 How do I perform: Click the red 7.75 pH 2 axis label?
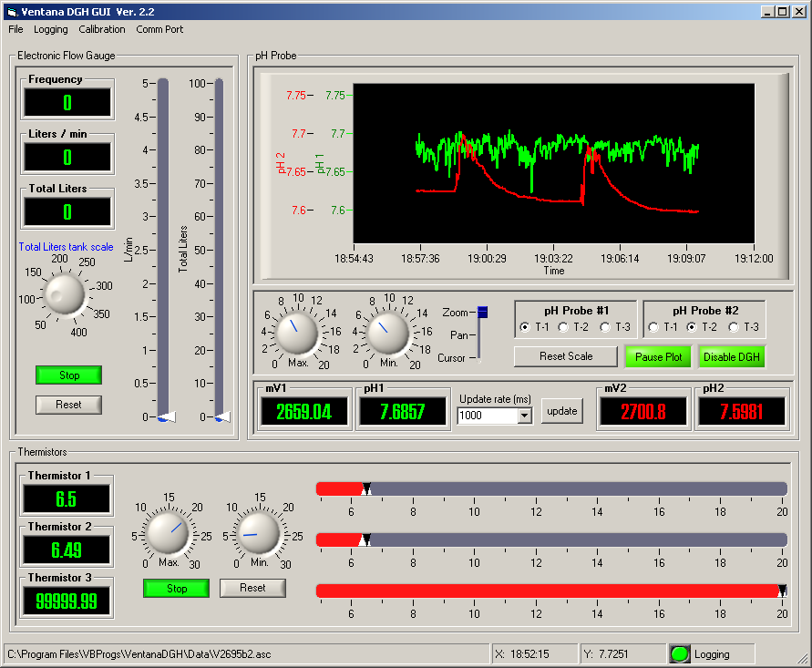pyautogui.click(x=296, y=96)
